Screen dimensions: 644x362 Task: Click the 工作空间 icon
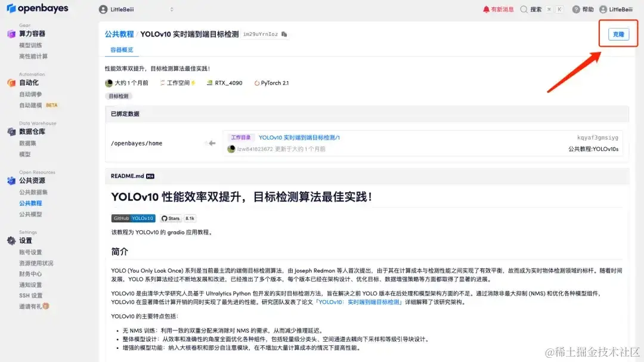[x=163, y=82]
